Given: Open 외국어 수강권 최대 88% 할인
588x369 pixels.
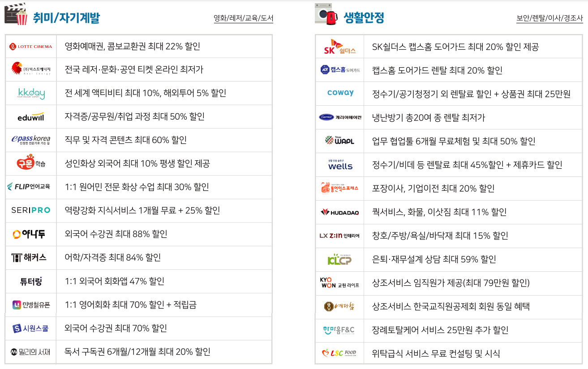Looking at the screenshot, I should [x=116, y=234].
